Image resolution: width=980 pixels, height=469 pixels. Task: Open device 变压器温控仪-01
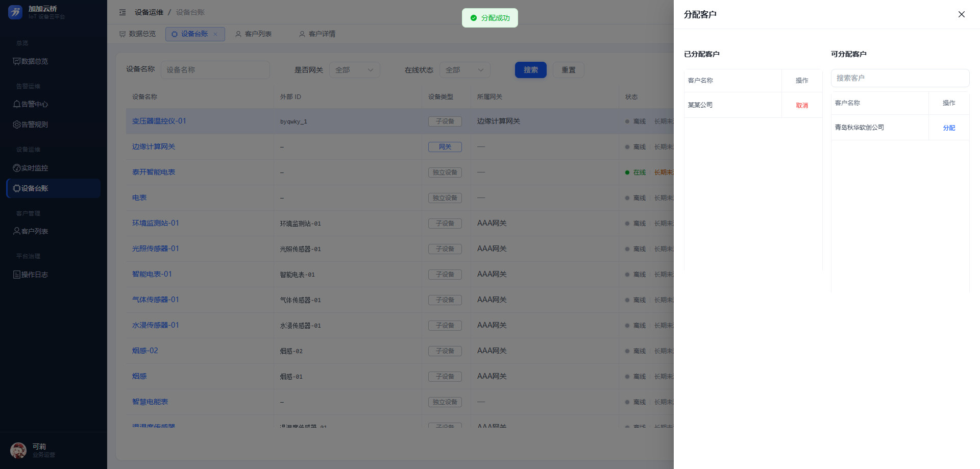[159, 121]
